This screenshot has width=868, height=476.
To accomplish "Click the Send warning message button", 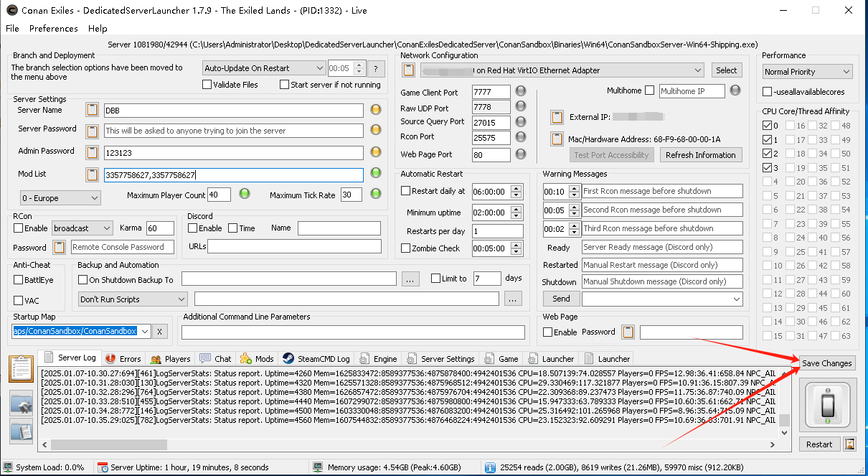I will pos(561,299).
